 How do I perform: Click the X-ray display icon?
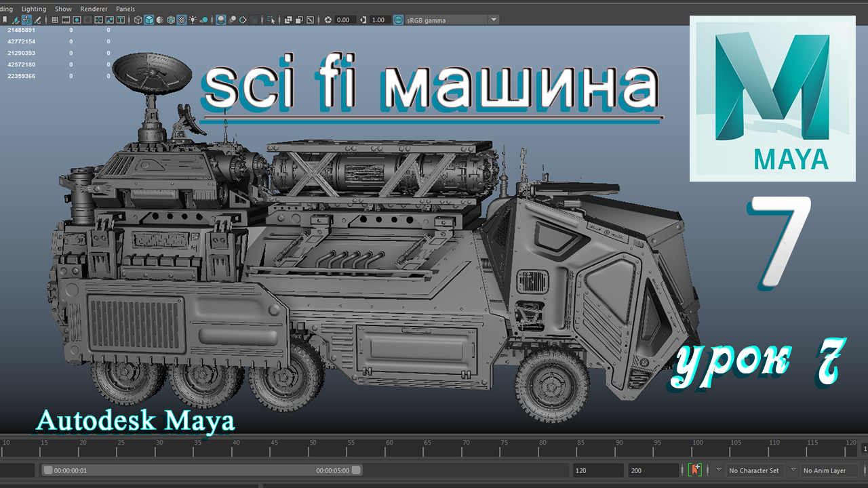point(288,20)
